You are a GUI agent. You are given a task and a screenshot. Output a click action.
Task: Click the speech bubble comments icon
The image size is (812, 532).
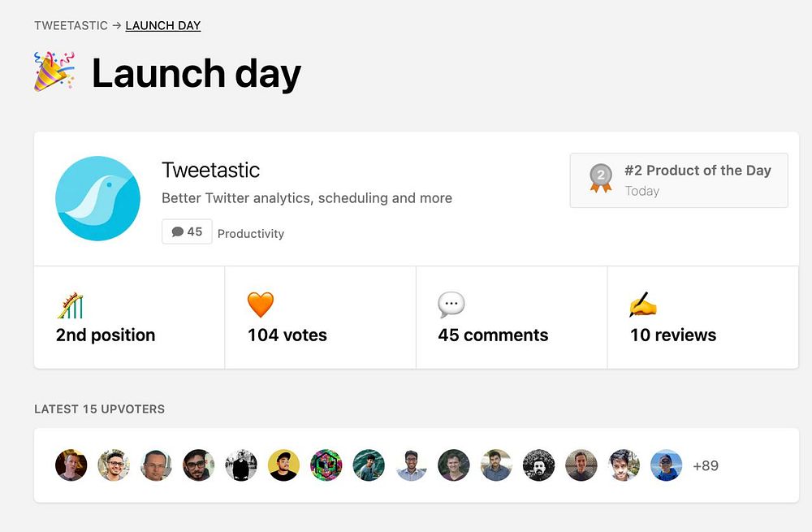(451, 305)
